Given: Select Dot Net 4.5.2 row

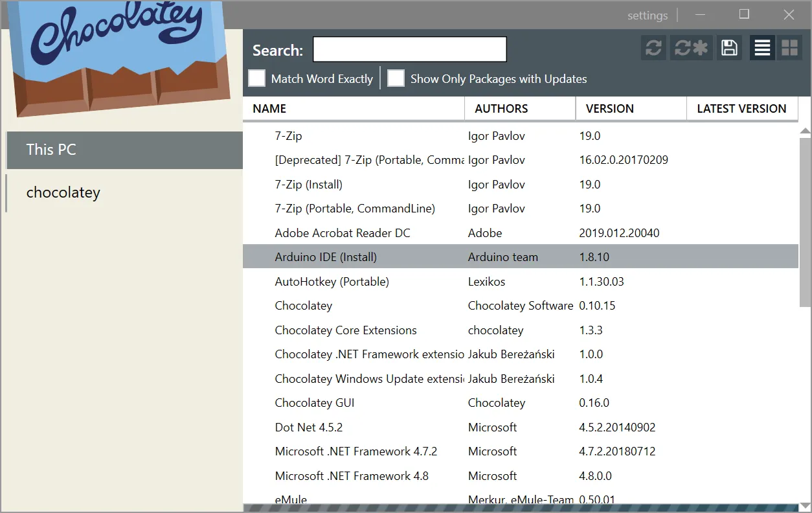Looking at the screenshot, I should point(521,427).
